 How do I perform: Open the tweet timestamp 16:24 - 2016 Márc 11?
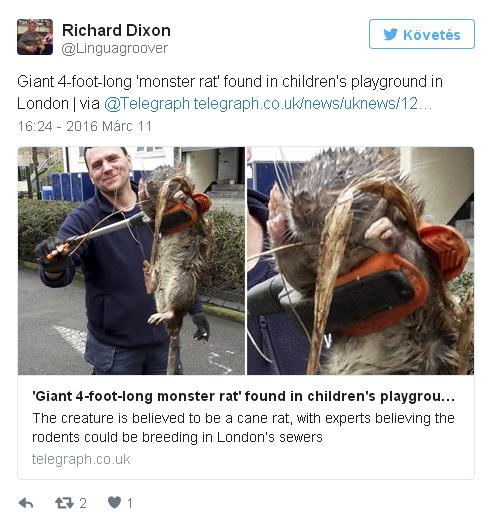click(85, 126)
